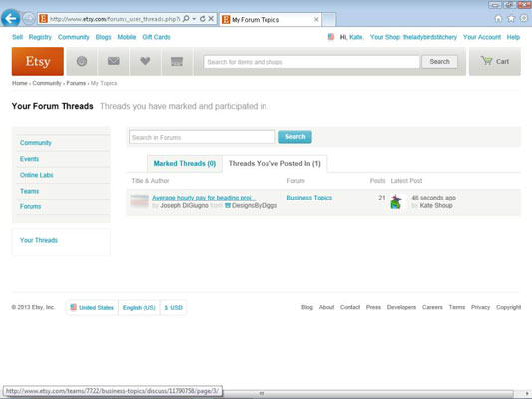Image resolution: width=532 pixels, height=399 pixels.
Task: Click Home in the breadcrumb
Action: pyautogui.click(x=20, y=83)
